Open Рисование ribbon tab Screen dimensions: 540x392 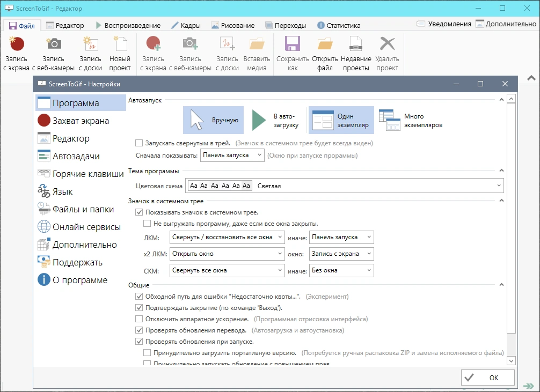pyautogui.click(x=233, y=25)
